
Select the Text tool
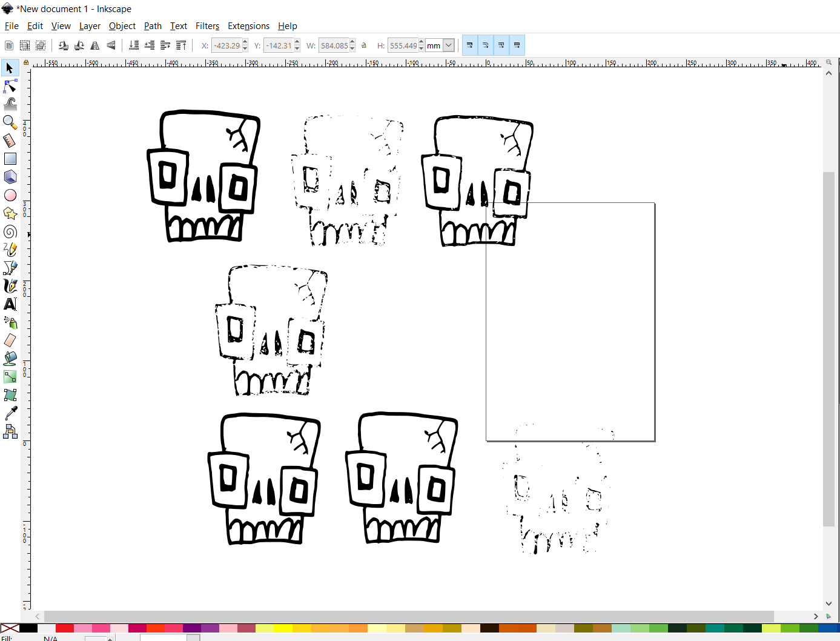[10, 304]
